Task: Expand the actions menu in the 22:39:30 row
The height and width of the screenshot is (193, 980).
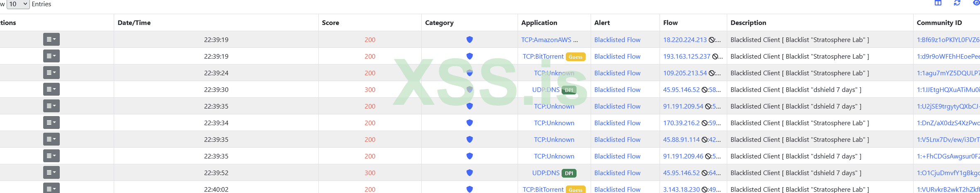Action: pos(51,89)
